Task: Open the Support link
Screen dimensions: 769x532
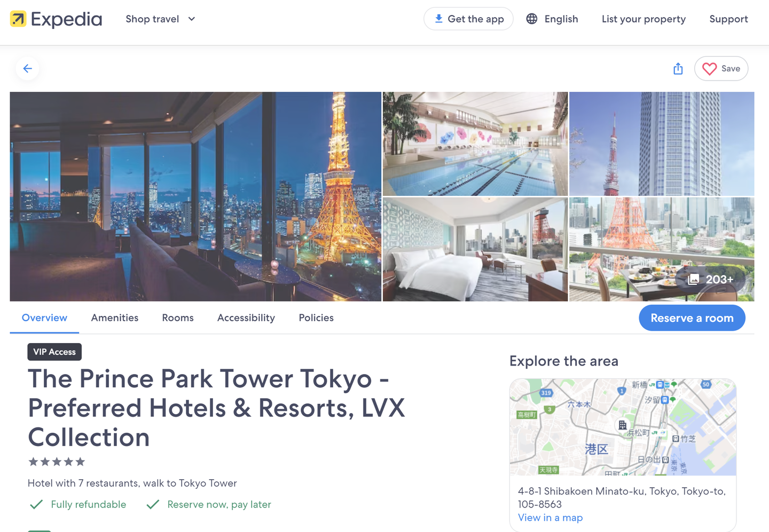Action: [x=728, y=19]
